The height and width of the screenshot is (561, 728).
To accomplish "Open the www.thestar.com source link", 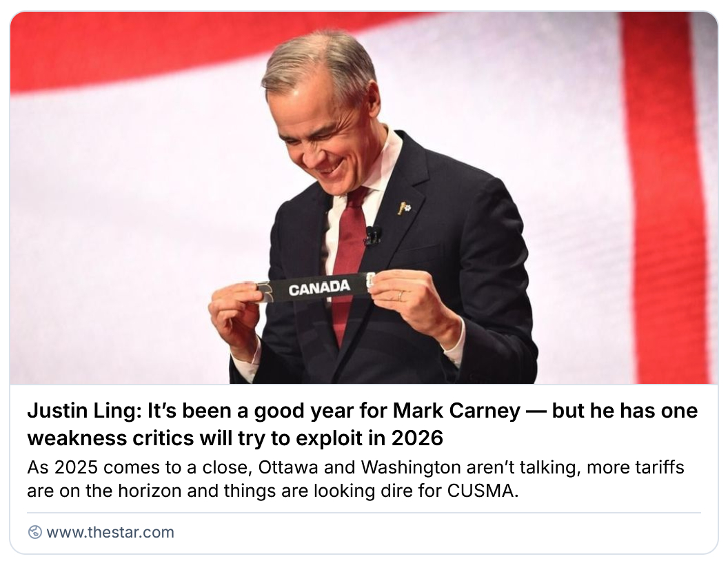I will [x=110, y=532].
